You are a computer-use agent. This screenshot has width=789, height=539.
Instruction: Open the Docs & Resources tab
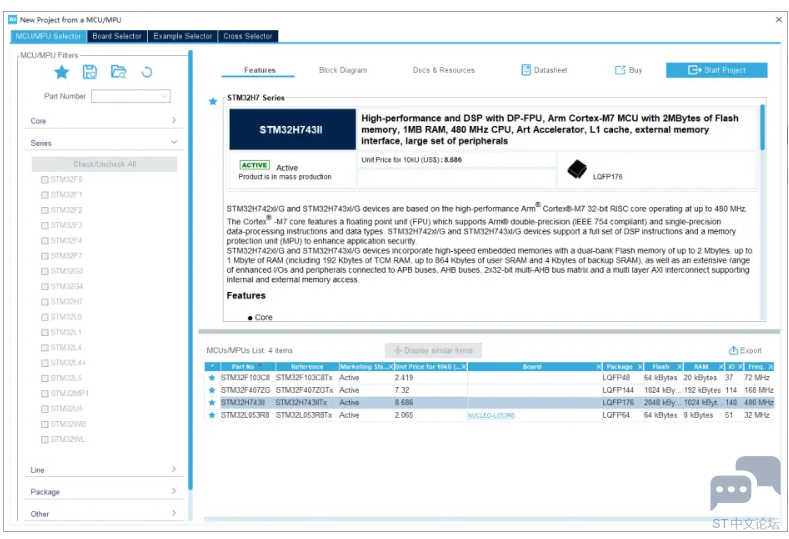click(444, 70)
